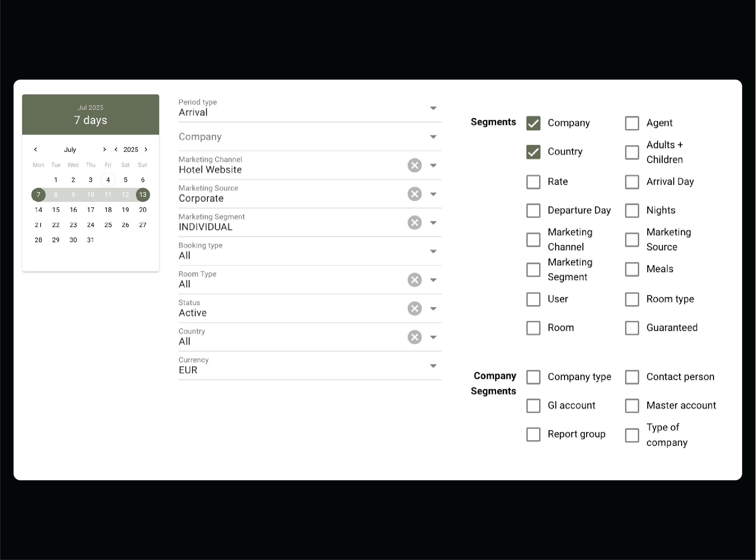
Task: Go to next year arrow
Action: pyautogui.click(x=146, y=149)
